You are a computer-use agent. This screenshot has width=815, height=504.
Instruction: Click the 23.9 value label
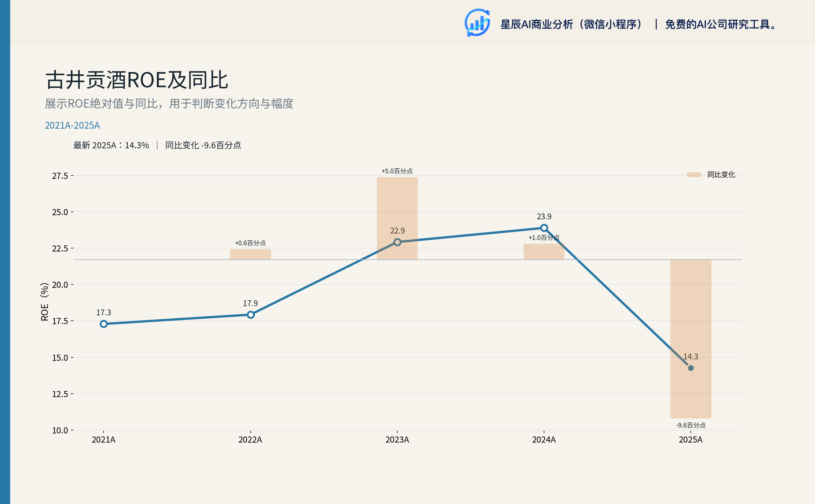544,217
